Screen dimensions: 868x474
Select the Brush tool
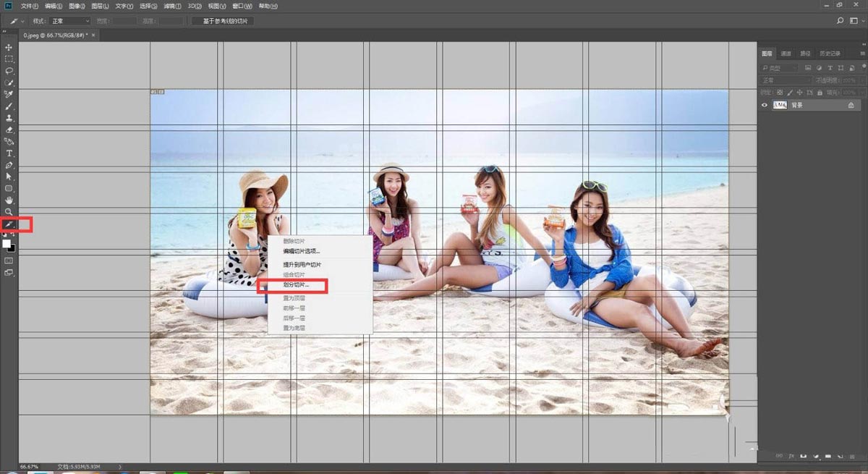tap(9, 106)
